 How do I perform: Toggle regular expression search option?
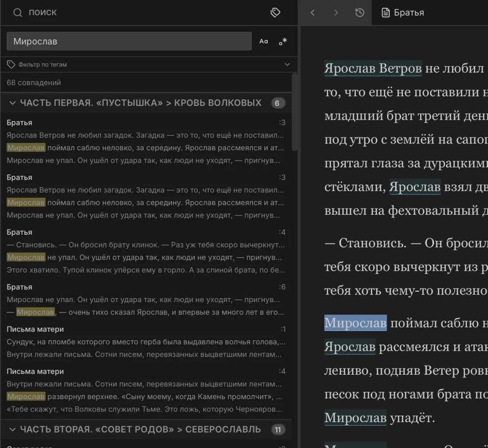click(x=283, y=41)
